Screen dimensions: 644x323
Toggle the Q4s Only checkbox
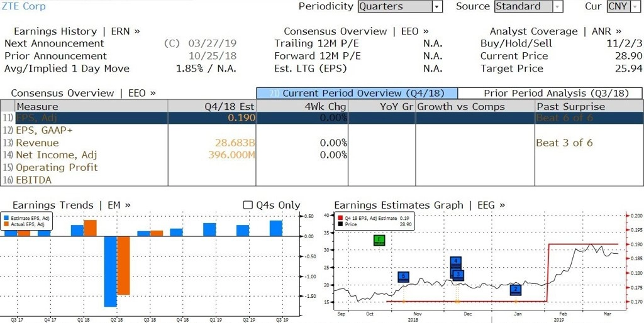[248, 205]
